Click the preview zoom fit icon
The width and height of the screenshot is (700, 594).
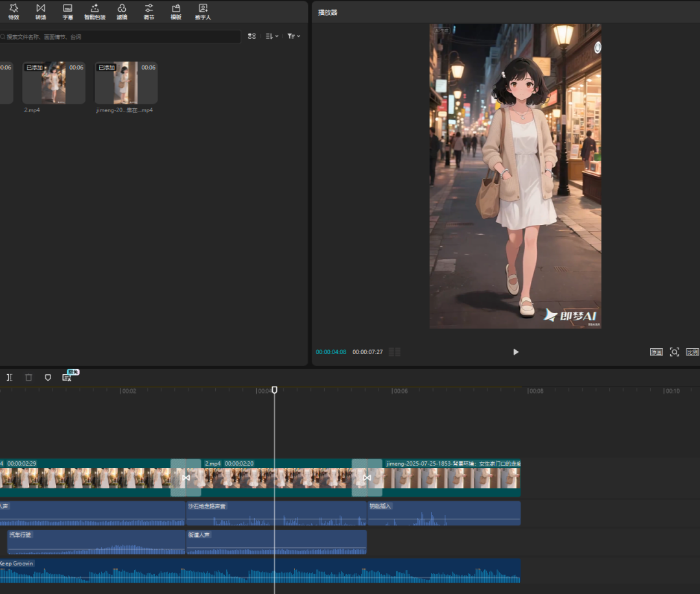coord(674,352)
